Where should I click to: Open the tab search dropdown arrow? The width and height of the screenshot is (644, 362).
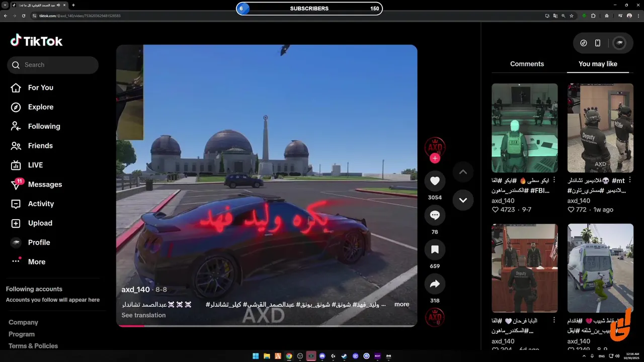point(5,5)
